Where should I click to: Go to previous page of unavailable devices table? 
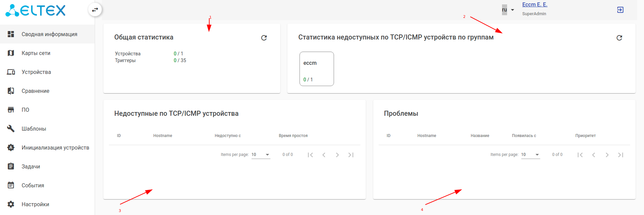[324, 155]
